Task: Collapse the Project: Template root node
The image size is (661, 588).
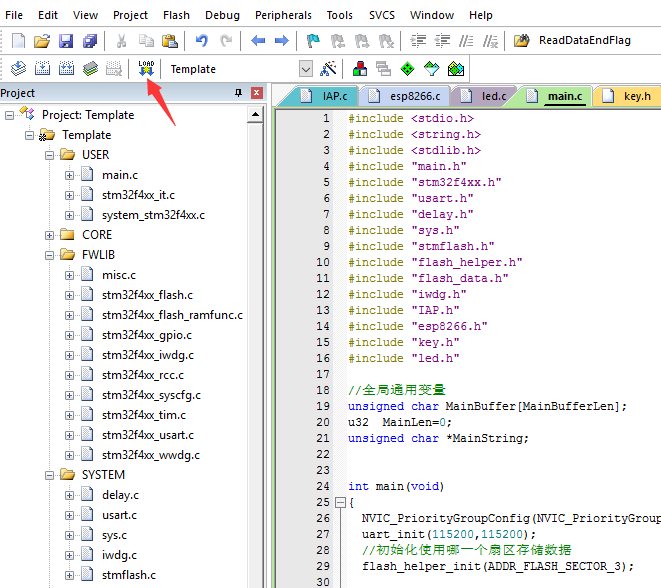Action: click(9, 115)
